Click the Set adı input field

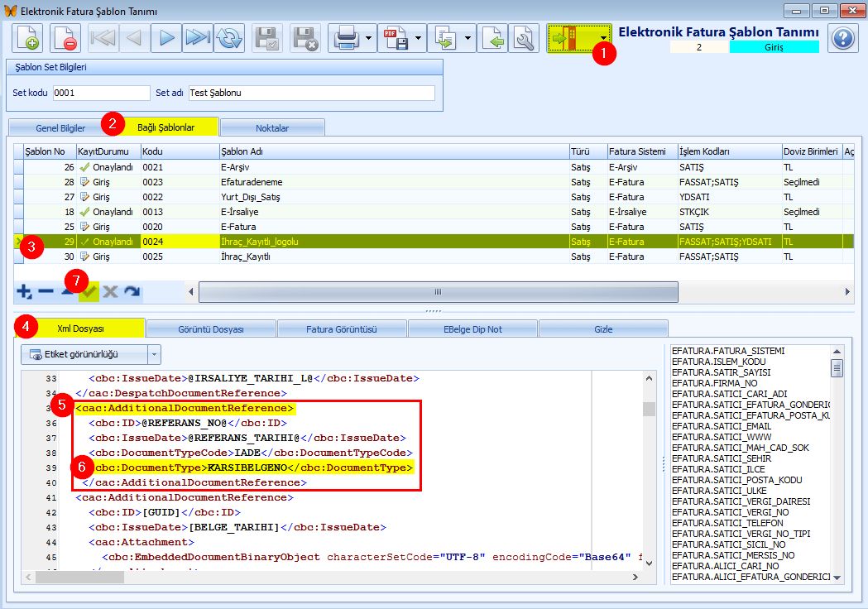[x=312, y=93]
